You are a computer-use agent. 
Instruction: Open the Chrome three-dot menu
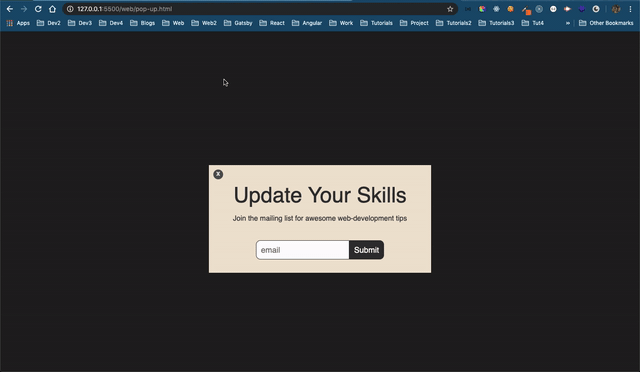point(630,9)
